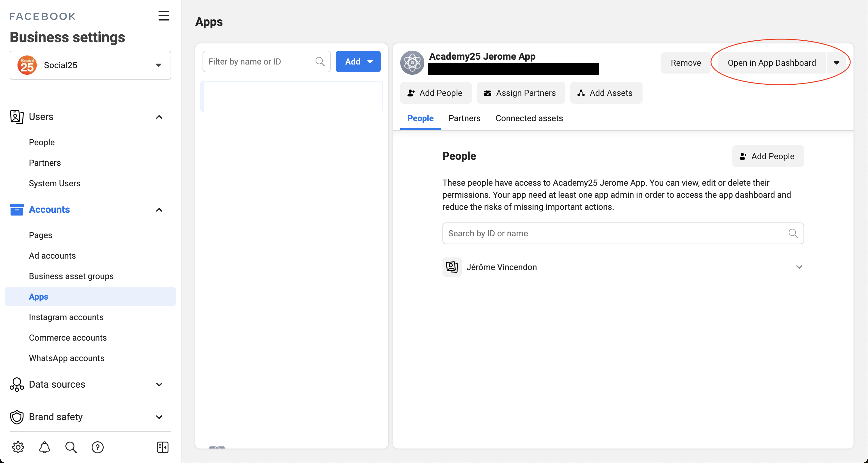
Task: Click the Academy25 Jerome App atom icon
Action: pos(412,63)
